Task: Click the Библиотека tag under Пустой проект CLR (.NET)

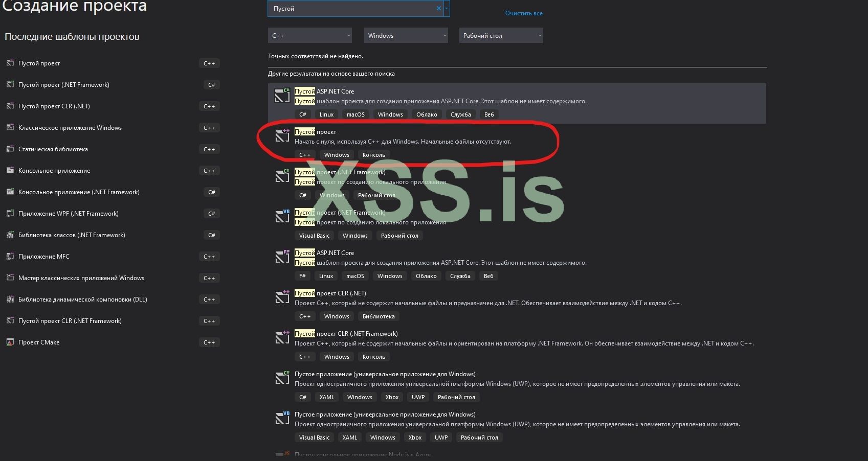Action: (x=379, y=316)
